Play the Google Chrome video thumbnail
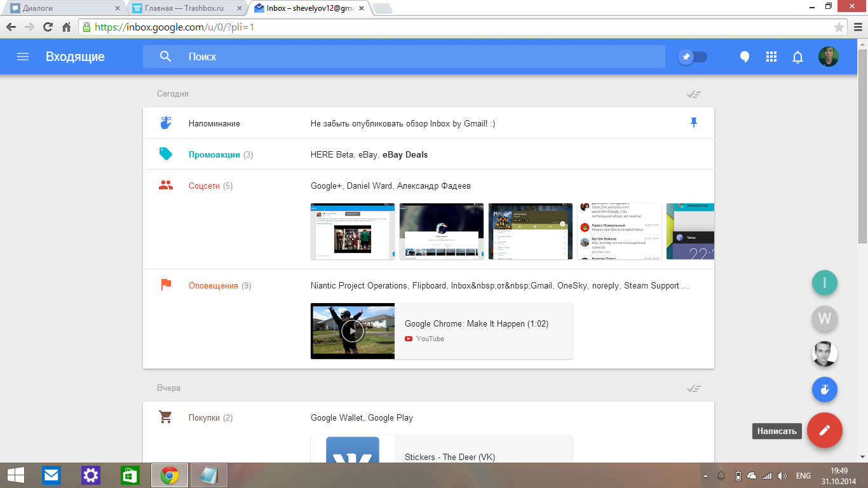868x488 pixels. [x=353, y=331]
